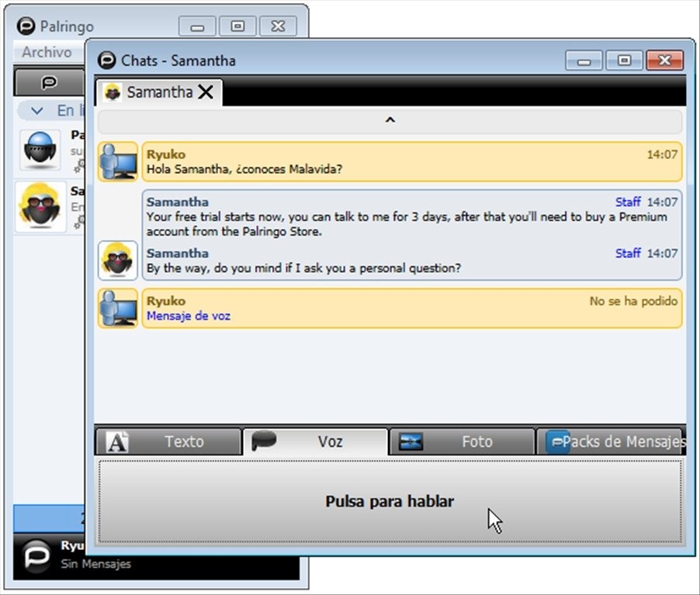
Task: Click the Texto tab letter A icon
Action: click(117, 442)
